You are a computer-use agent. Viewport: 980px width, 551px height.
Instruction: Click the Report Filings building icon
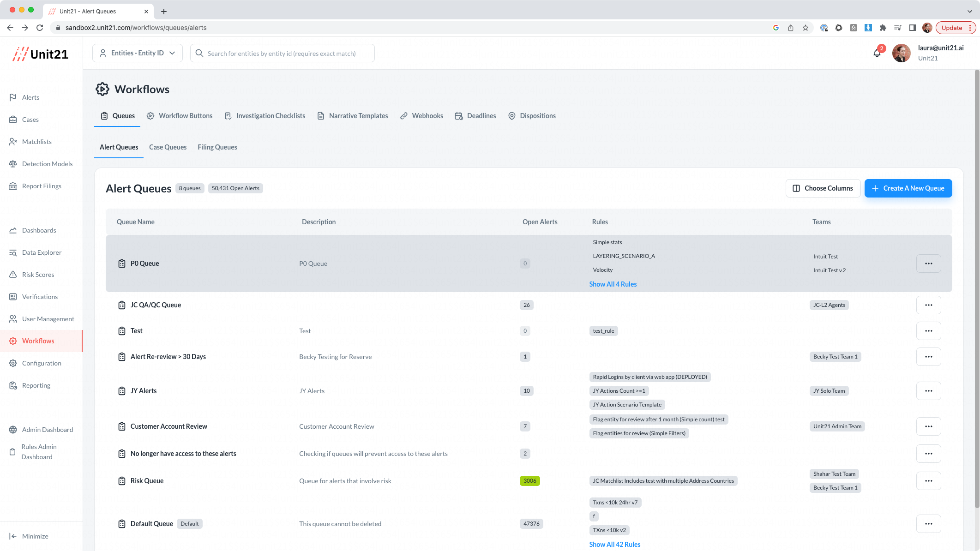13,186
